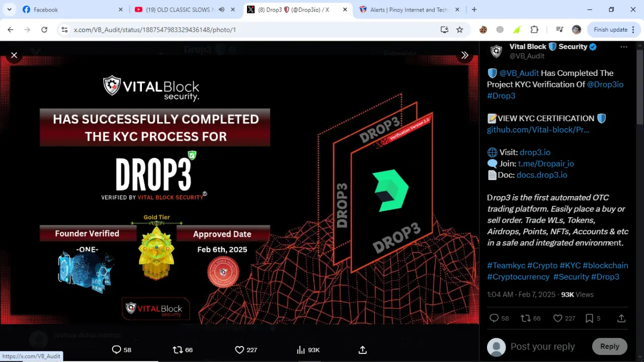View analytics via 93K views icon
Viewport: 644px width, 362px height.
coord(301,350)
